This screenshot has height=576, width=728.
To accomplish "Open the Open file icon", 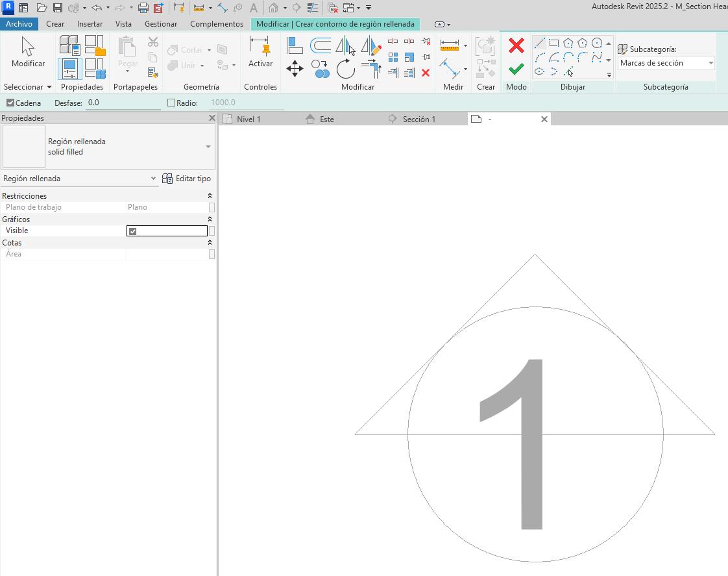I will click(42, 8).
